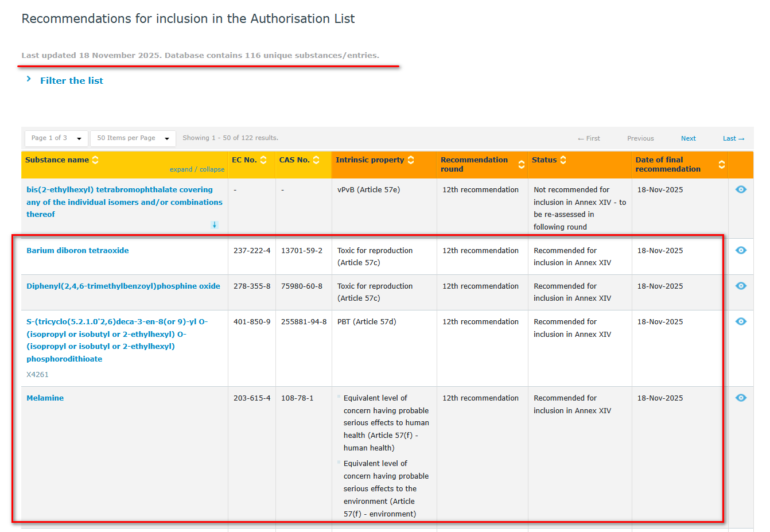
Task: Sort table by CAS No. icon
Action: (316, 160)
